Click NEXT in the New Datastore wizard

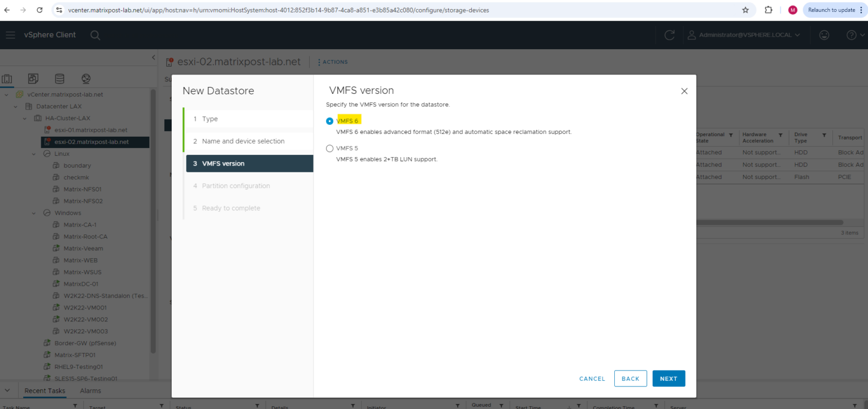click(x=669, y=378)
